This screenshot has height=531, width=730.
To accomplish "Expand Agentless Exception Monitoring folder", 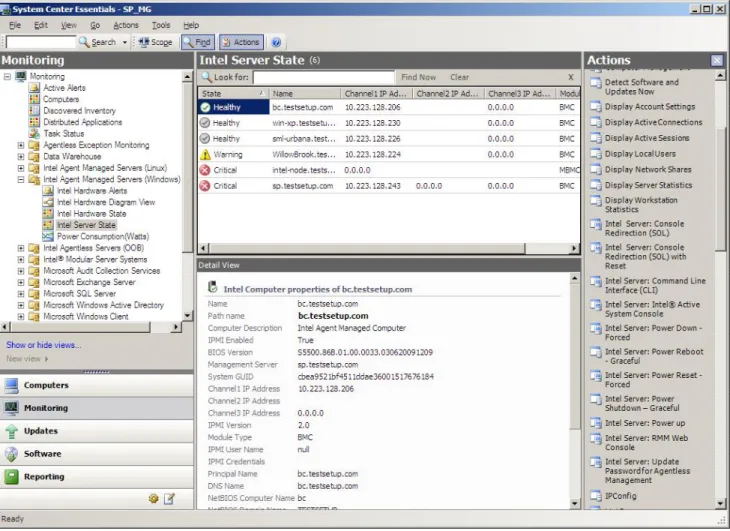I will click(x=21, y=145).
